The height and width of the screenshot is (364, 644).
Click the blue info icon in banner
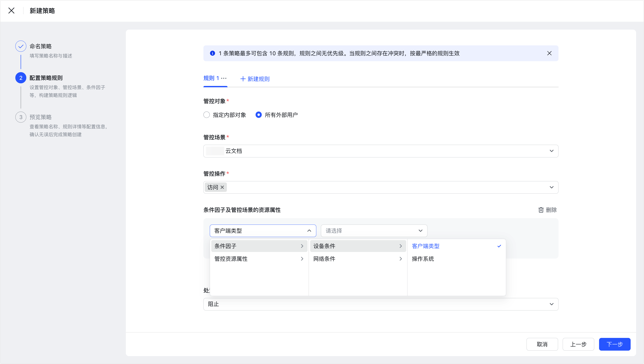point(212,53)
